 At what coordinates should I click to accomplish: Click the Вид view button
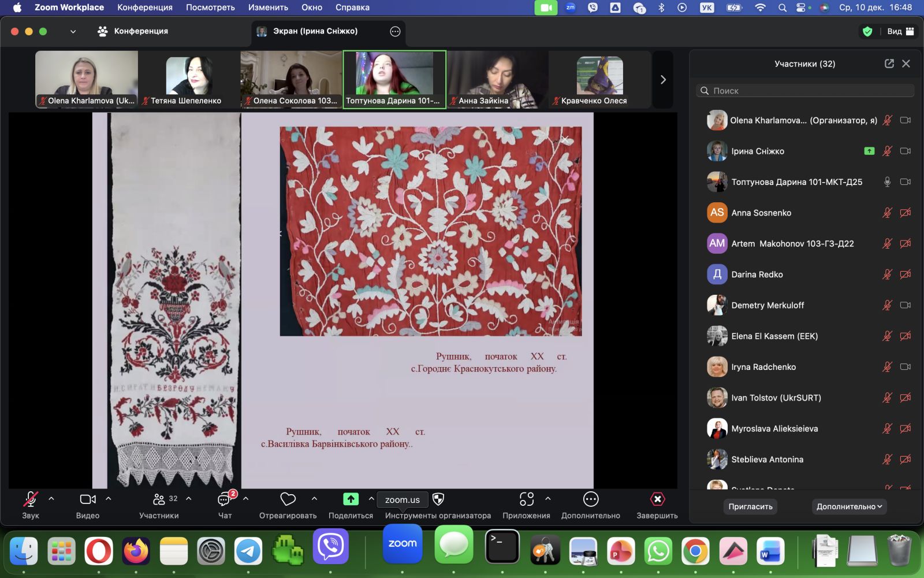click(x=900, y=31)
